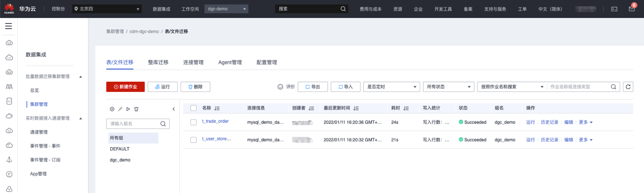Collapse the group panel with left chevron
This screenshot has width=644, height=193.
174,109
